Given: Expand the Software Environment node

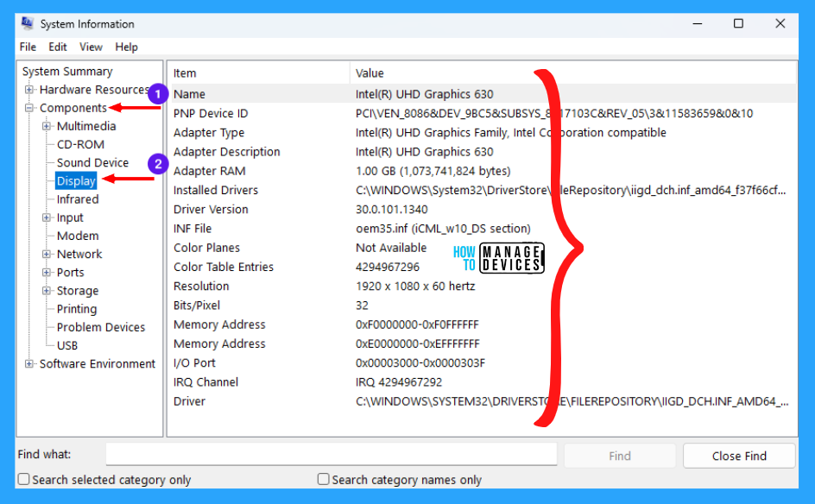Looking at the screenshot, I should (29, 363).
